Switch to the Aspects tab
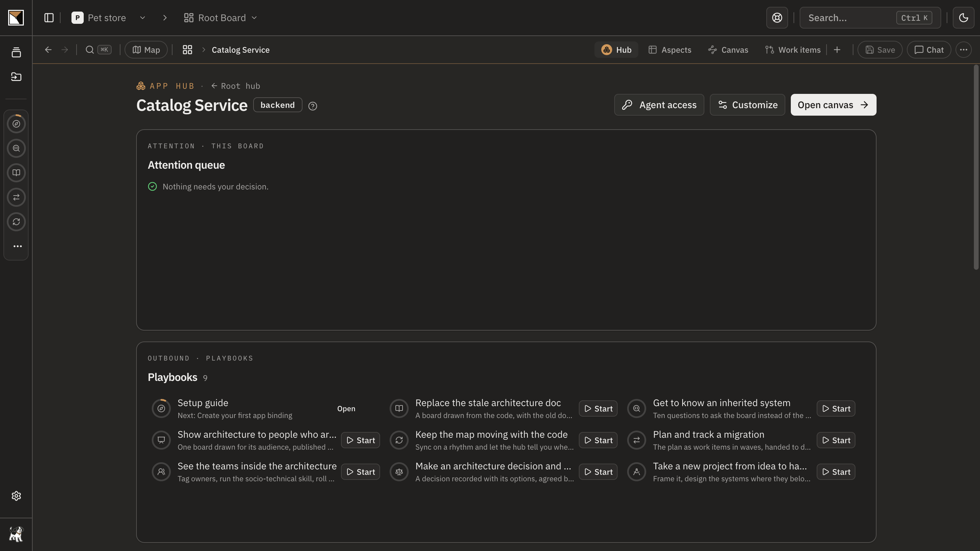Viewport: 980px width, 551px height. [x=670, y=50]
